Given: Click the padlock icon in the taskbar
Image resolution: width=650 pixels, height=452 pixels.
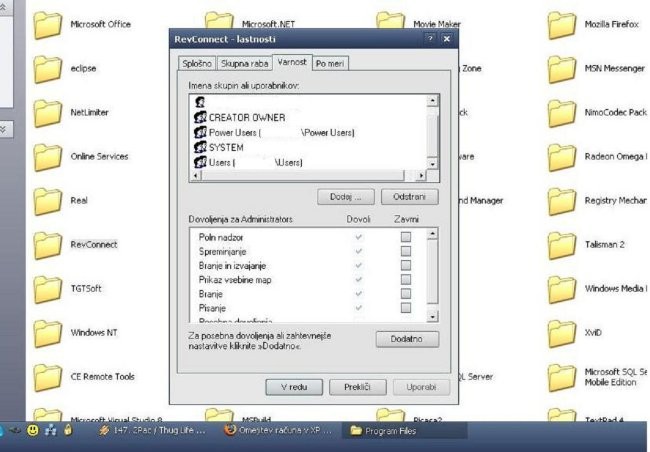Looking at the screenshot, I should coord(68,430).
